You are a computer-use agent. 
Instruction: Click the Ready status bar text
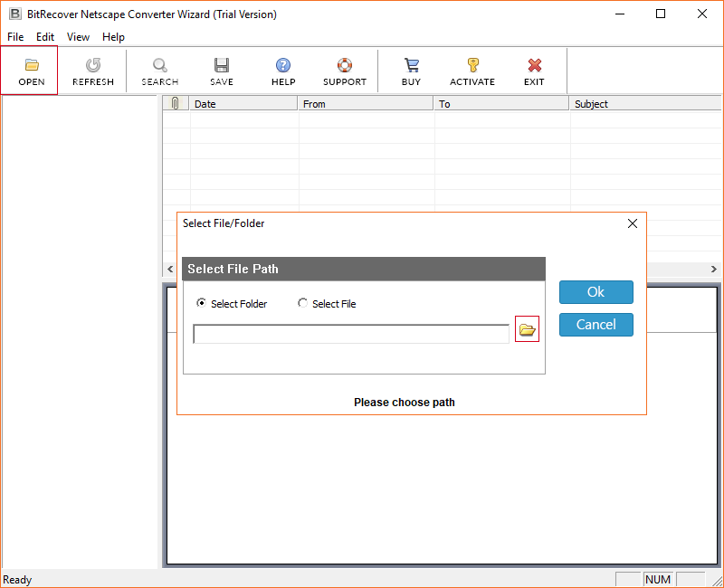coord(17,580)
